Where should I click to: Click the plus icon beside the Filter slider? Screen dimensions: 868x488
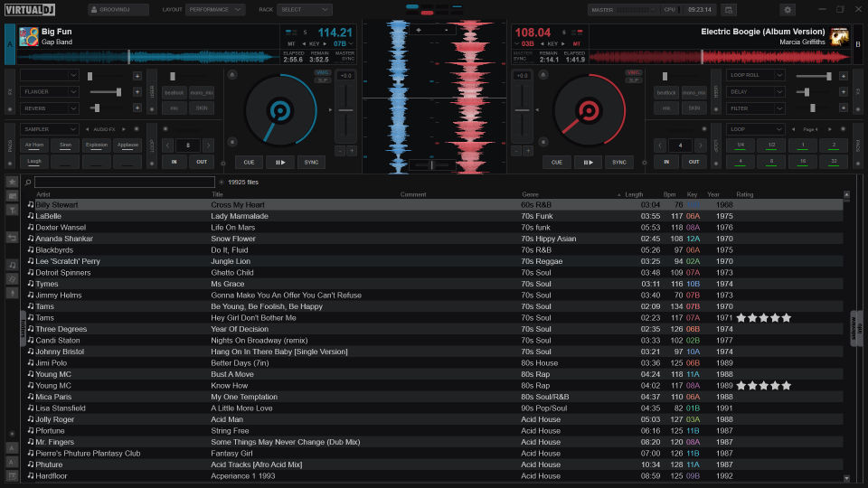843,108
